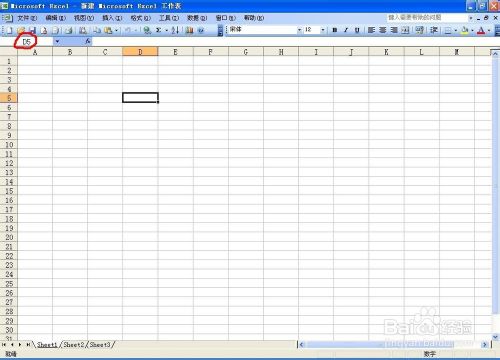The height and width of the screenshot is (360, 500).
Task: Expand the Name Box dropdown arrow
Action: tap(57, 41)
